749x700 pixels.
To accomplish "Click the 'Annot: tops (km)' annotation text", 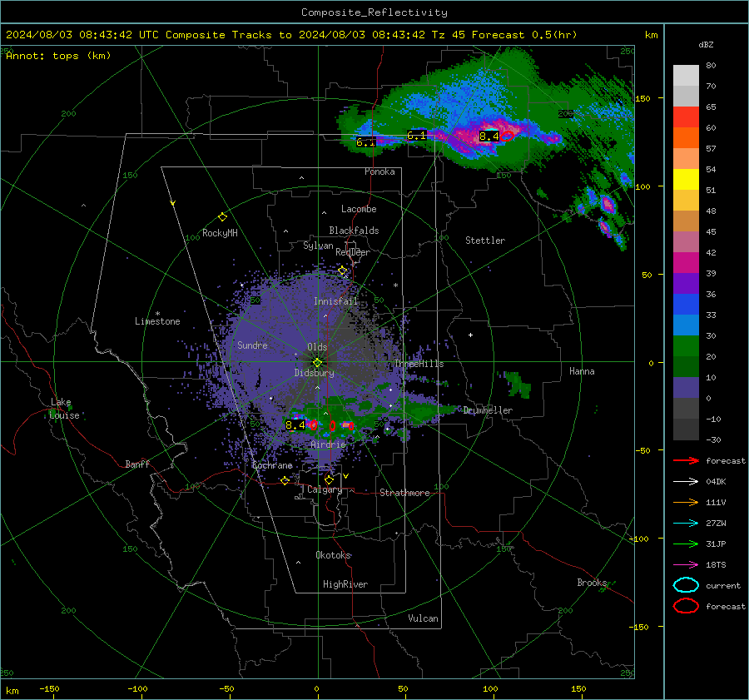I will 58,56.
